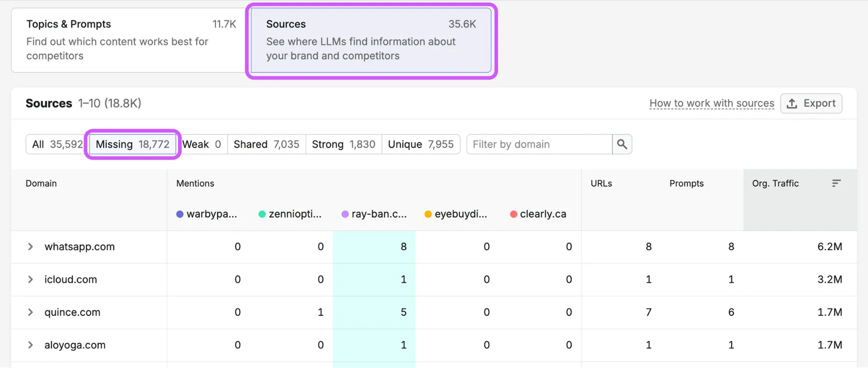Switch to the Missing 18,772 filter

(132, 144)
